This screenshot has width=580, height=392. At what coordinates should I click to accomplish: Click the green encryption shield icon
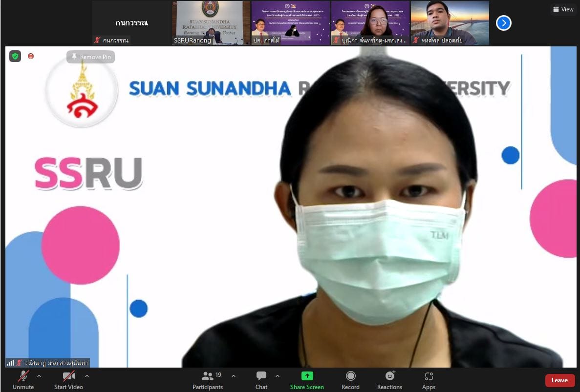[15, 57]
